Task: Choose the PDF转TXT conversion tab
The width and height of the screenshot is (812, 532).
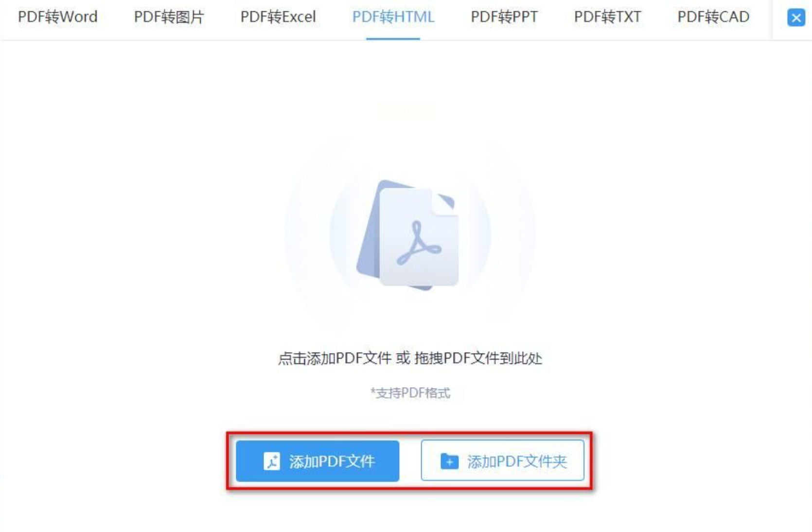Action: 607,17
